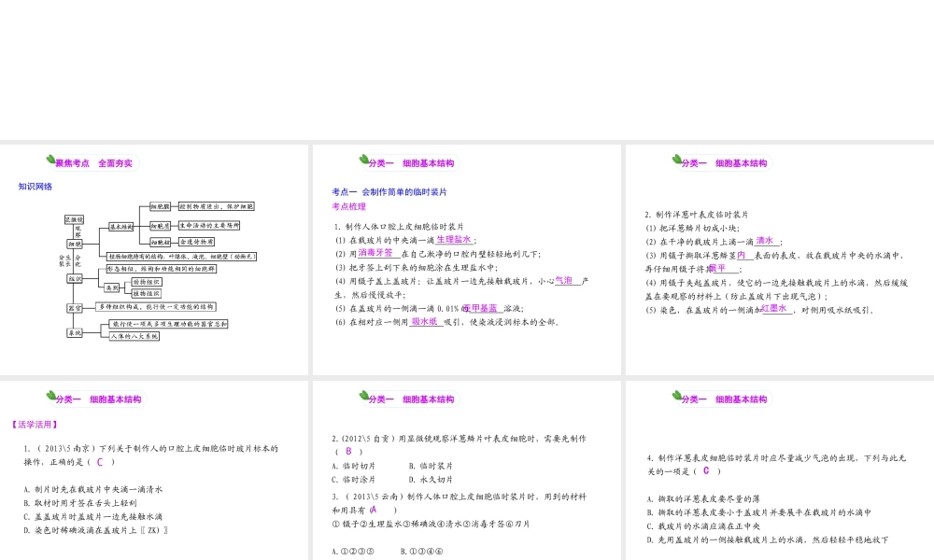
Task: Click the line 1. 制作人体口腔上皮细胞临时装片
Action: (399, 227)
